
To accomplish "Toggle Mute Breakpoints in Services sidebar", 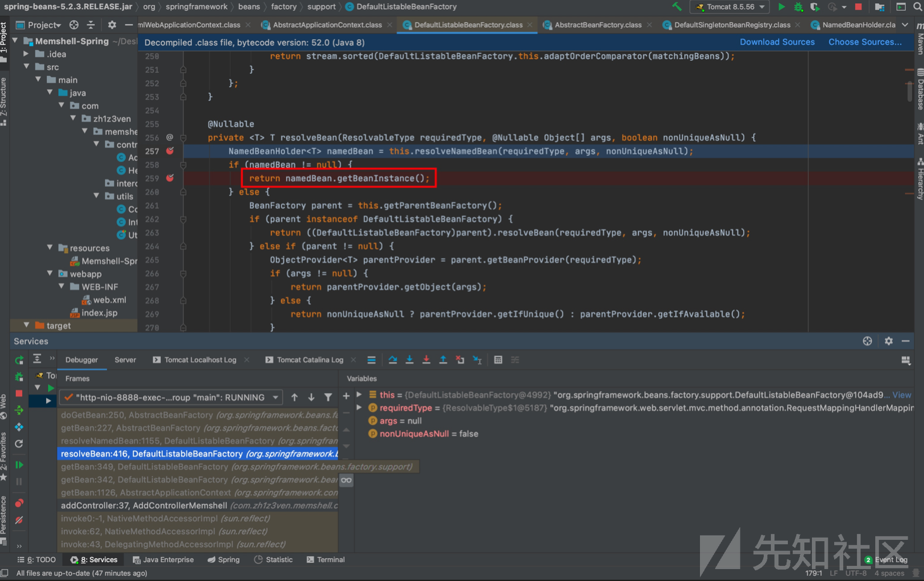I will [x=19, y=520].
